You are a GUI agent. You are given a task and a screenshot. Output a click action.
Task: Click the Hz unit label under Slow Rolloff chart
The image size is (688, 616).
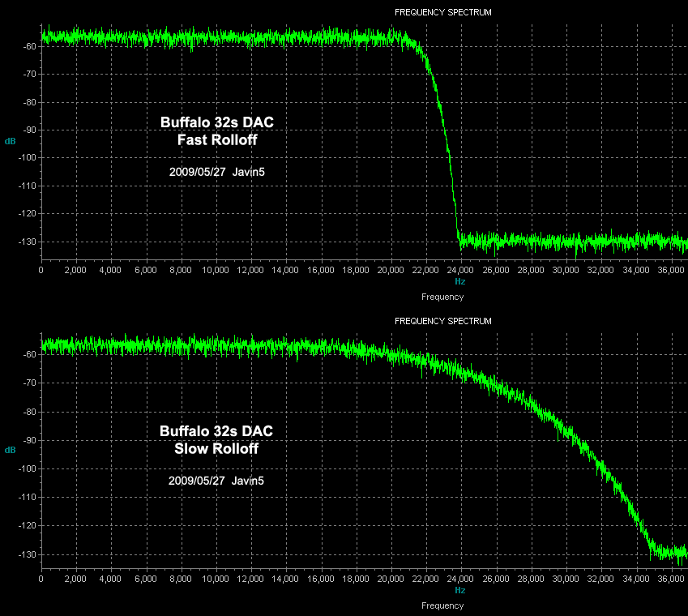[459, 591]
